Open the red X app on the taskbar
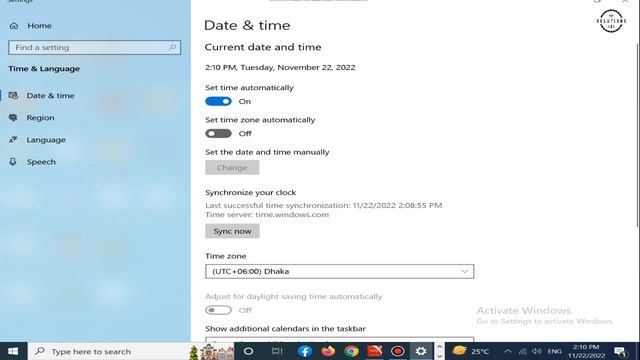Image resolution: width=640 pixels, height=360 pixels. coord(375,351)
